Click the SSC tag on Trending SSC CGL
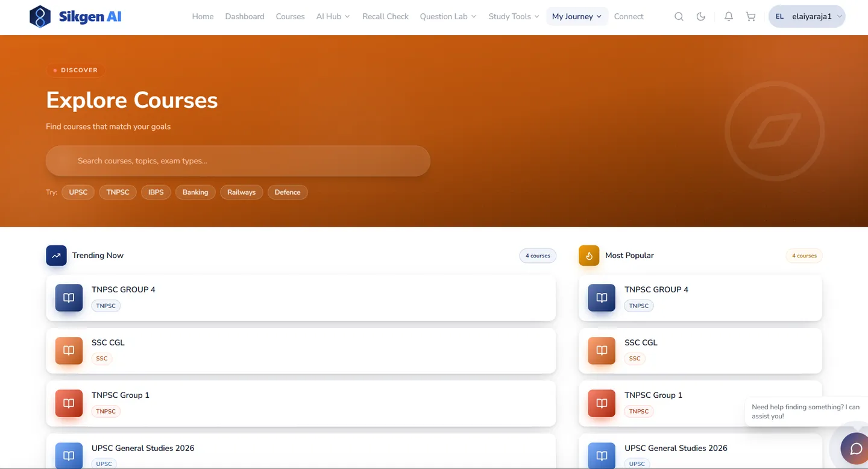Screen dimensions: 868x469 coord(102,359)
